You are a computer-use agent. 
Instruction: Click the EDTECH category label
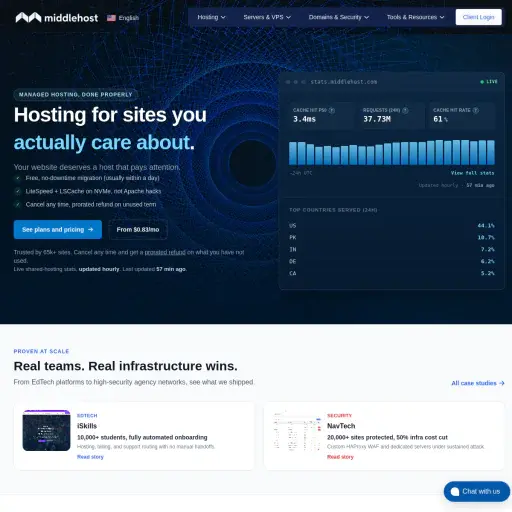pos(87,416)
